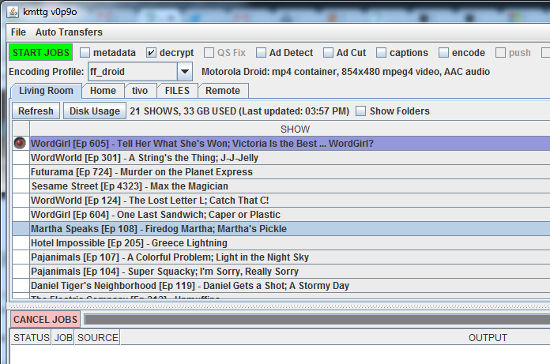Switch to the tivo tab
Screen dimensions: 550x364
click(140, 91)
